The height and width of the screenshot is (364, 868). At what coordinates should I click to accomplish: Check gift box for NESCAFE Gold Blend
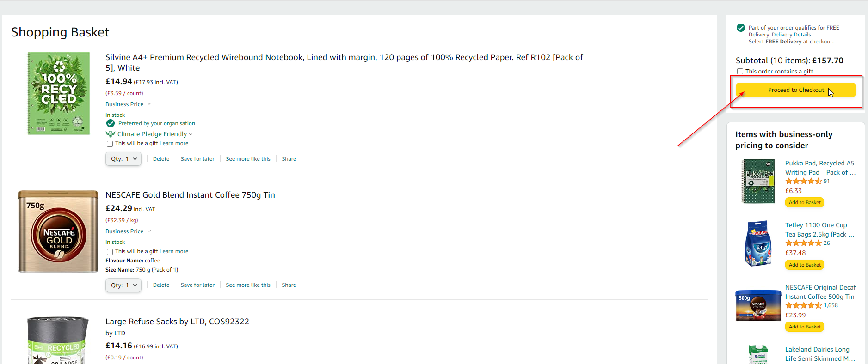110,252
